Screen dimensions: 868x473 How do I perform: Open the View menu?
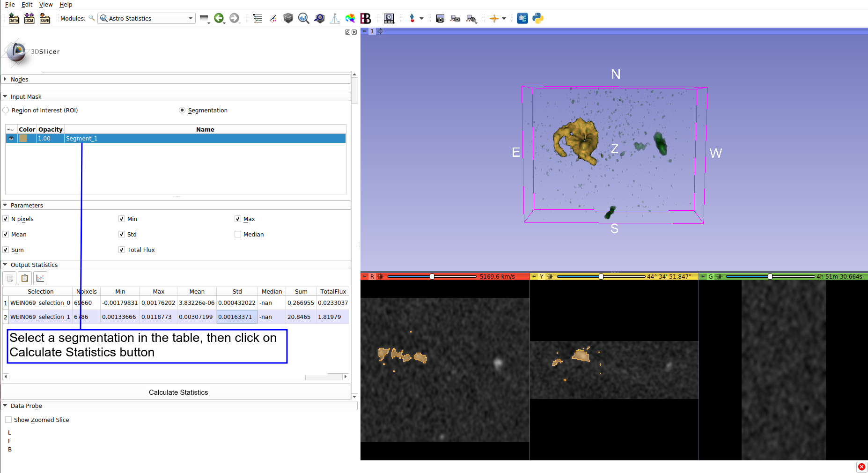[x=46, y=4]
